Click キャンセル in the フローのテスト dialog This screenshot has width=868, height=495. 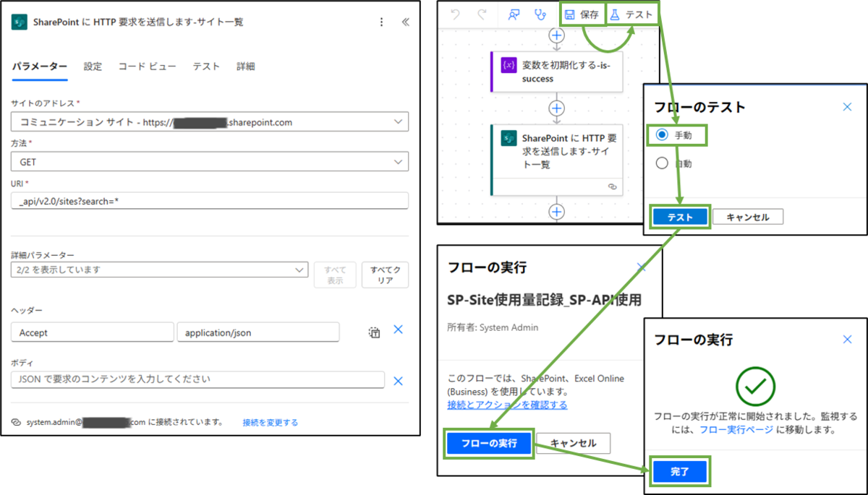(x=748, y=217)
